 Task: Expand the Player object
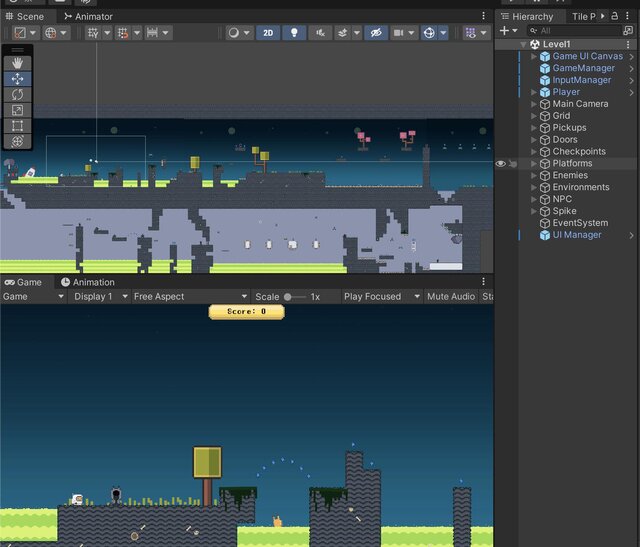coord(533,92)
